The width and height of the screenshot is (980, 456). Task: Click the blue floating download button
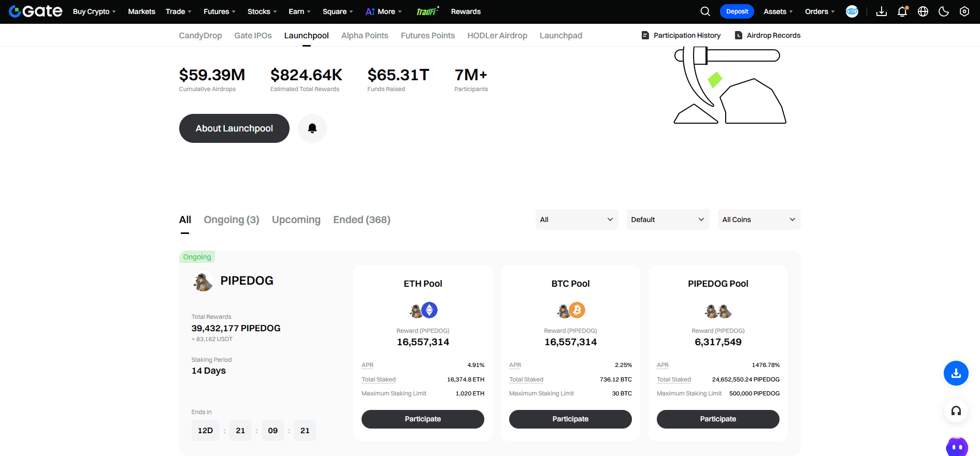tap(956, 373)
